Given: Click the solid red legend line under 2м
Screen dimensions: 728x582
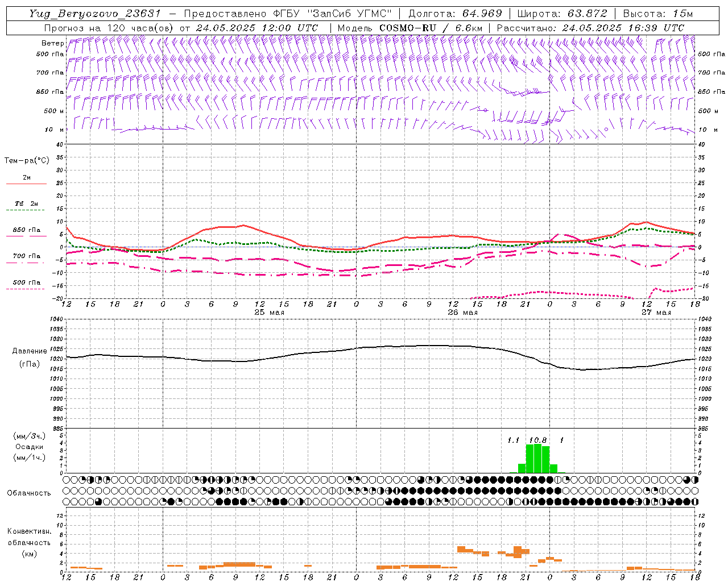Looking at the screenshot, I should point(26,184).
